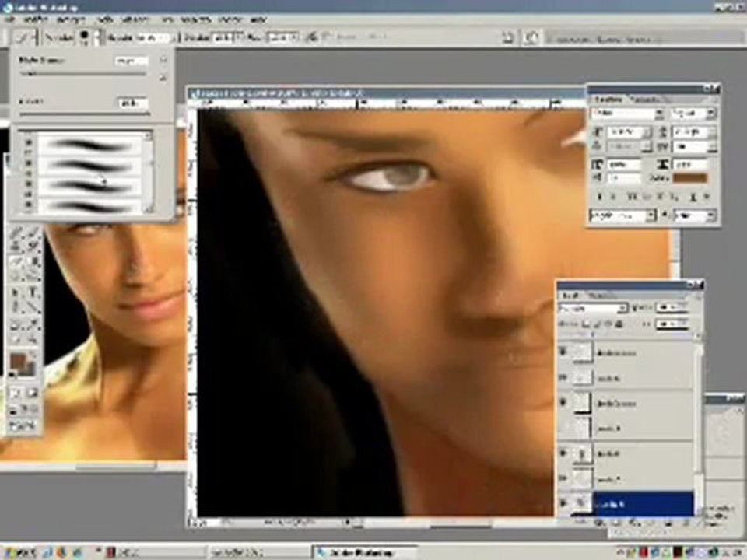Image resolution: width=747 pixels, height=560 pixels.
Task: Enable Lock All padlock in Layers panel
Action: [619, 324]
